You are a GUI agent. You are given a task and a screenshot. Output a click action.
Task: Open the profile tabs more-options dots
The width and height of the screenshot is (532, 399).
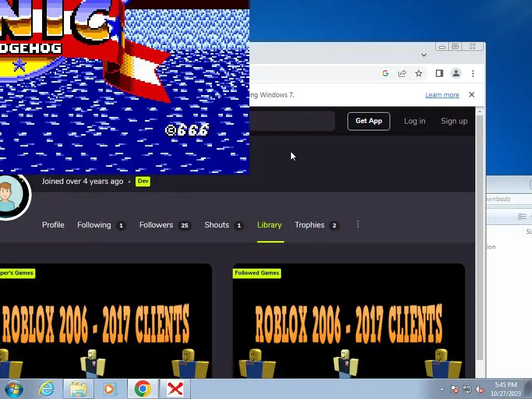358,224
